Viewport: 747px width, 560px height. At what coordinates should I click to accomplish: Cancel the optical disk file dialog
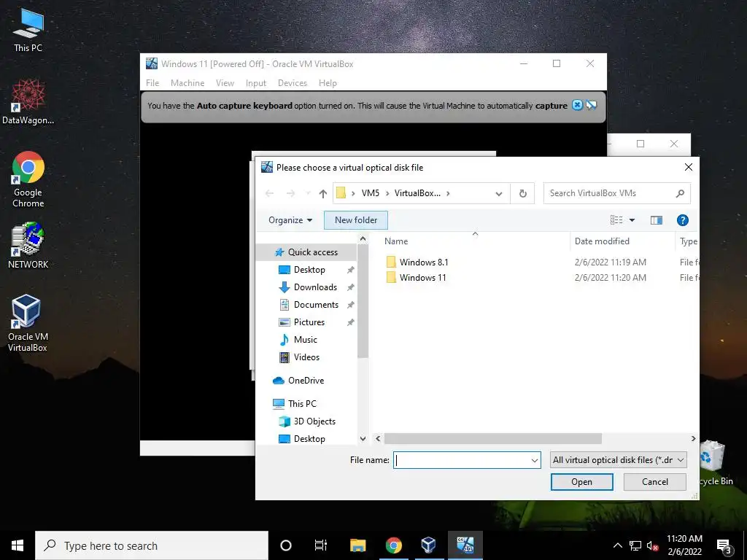(x=655, y=482)
